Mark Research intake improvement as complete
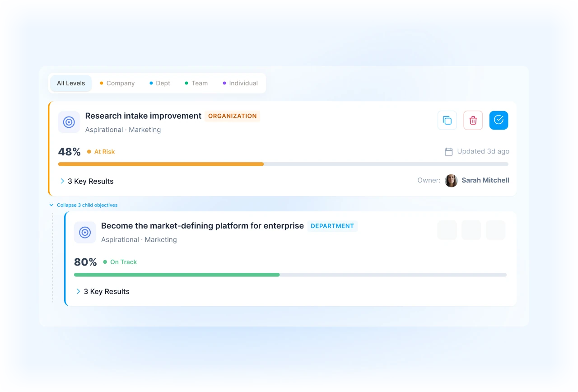Viewport: 578px width, 392px height. [499, 120]
